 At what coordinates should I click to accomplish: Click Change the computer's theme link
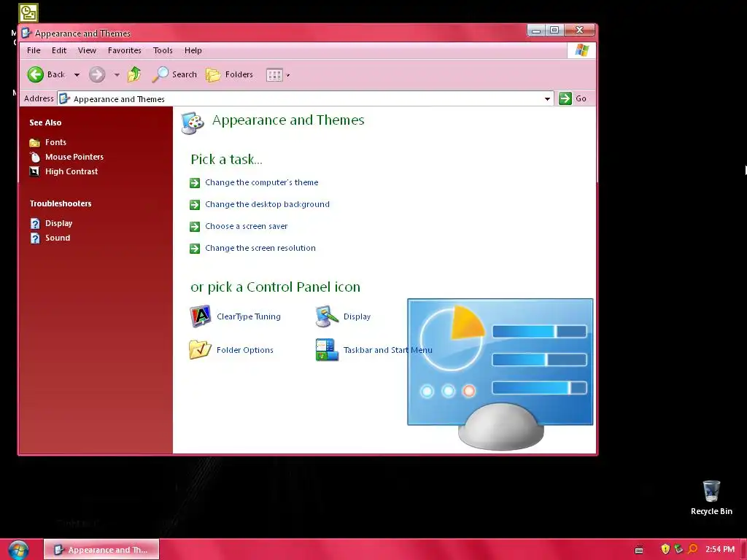(x=262, y=182)
